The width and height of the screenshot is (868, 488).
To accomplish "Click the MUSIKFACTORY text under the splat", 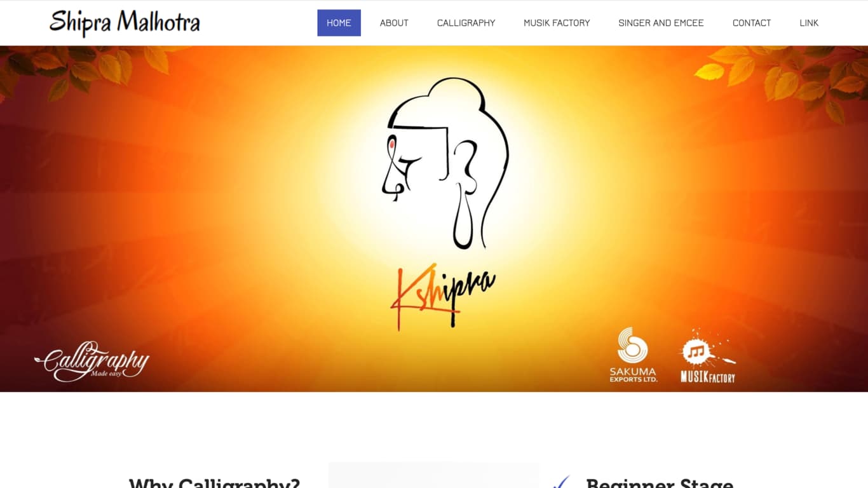I will [708, 377].
